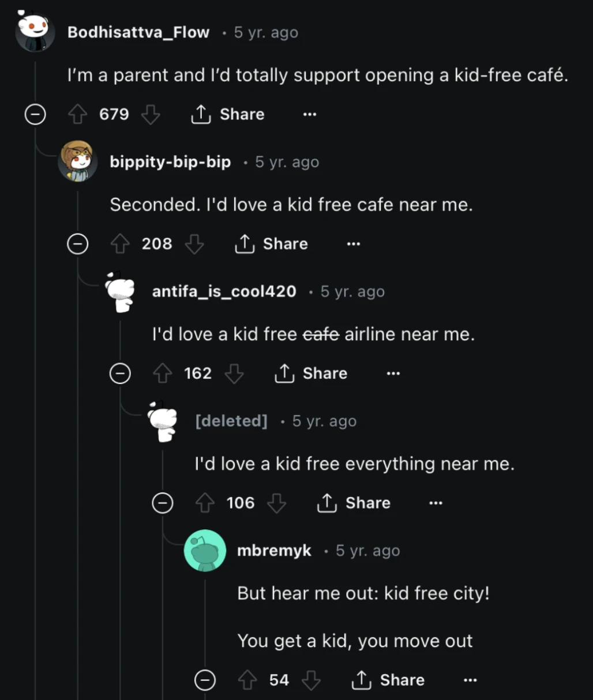Image resolution: width=593 pixels, height=700 pixels.
Task: Open Bodhisattva_Flow's user profile link
Action: [x=138, y=32]
